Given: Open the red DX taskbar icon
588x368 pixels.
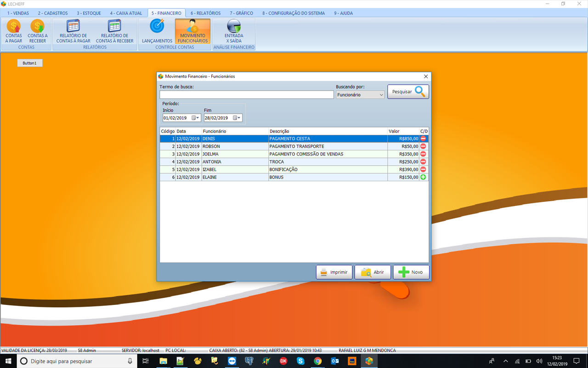Looking at the screenshot, I should (x=283, y=361).
